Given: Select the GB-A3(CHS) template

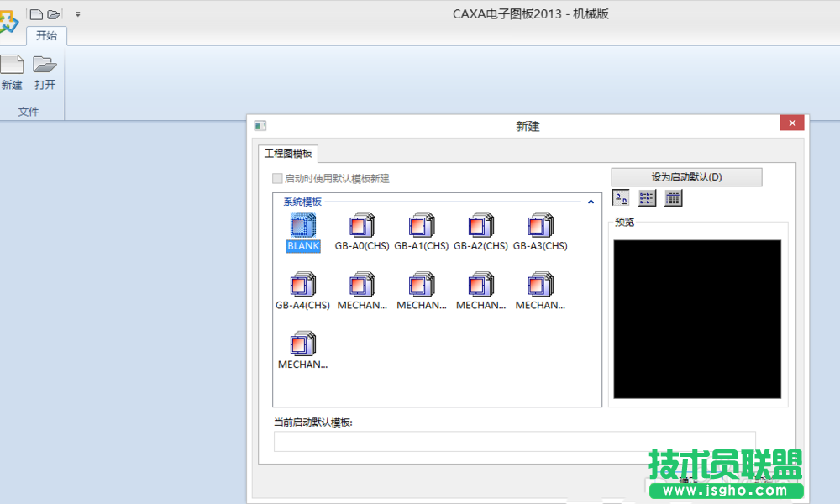Looking at the screenshot, I should tap(540, 228).
